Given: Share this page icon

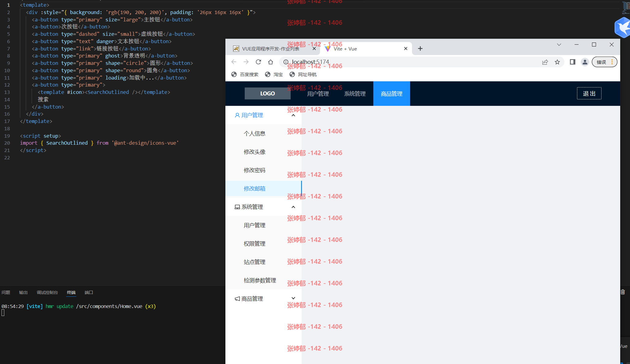Looking at the screenshot, I should click(x=545, y=62).
